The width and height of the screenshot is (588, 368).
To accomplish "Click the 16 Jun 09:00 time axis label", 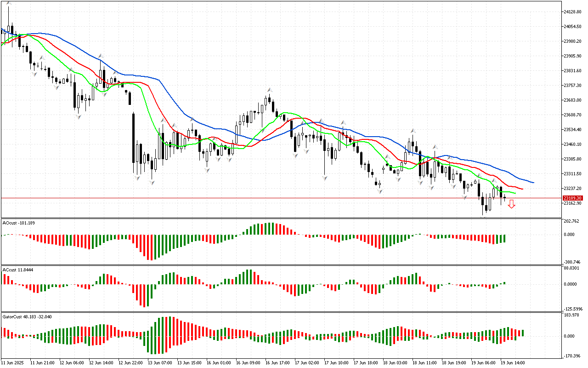I will coord(248,362).
